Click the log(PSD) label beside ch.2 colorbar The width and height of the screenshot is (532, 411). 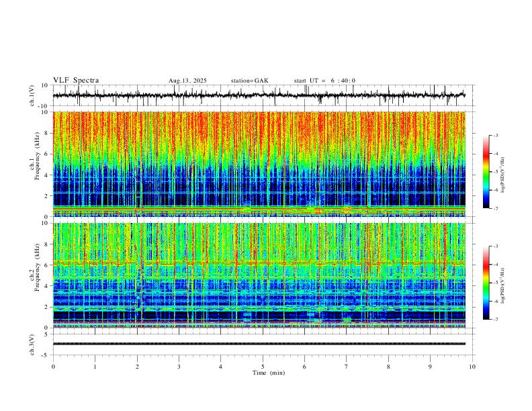[503, 286]
